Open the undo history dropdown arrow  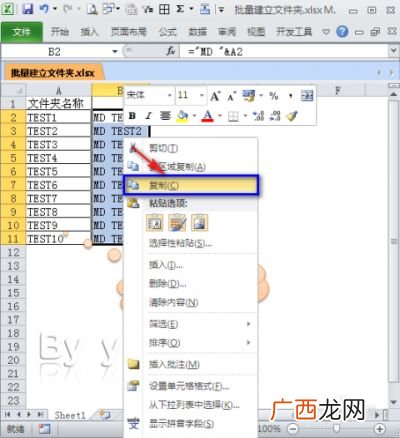55,9
